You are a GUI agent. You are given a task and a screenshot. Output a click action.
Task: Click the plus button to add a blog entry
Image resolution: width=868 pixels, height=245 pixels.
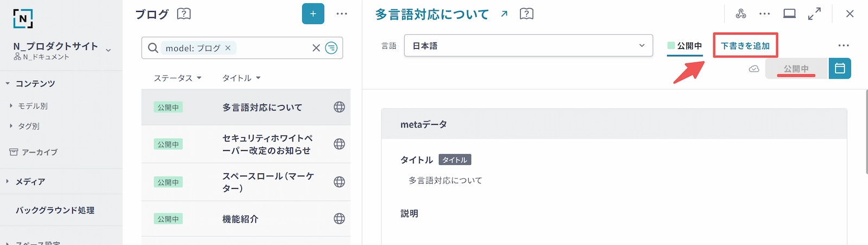tap(313, 14)
